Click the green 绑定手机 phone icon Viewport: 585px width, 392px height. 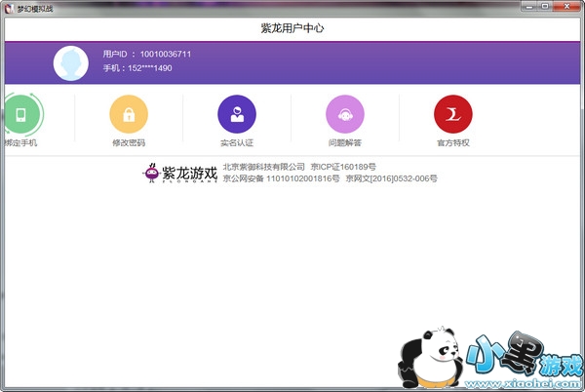point(21,114)
